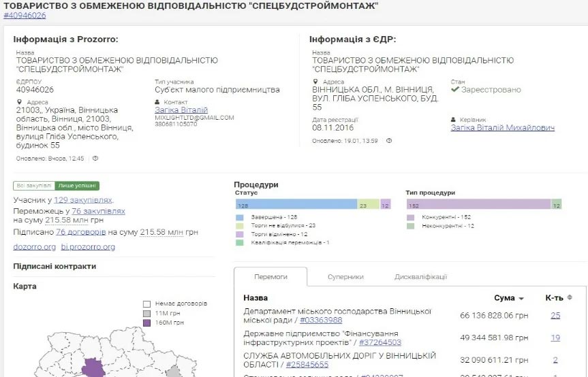The height and width of the screenshot is (377, 588).
Task: Click the clock icon next to Prozorro update time
Action: (95, 159)
